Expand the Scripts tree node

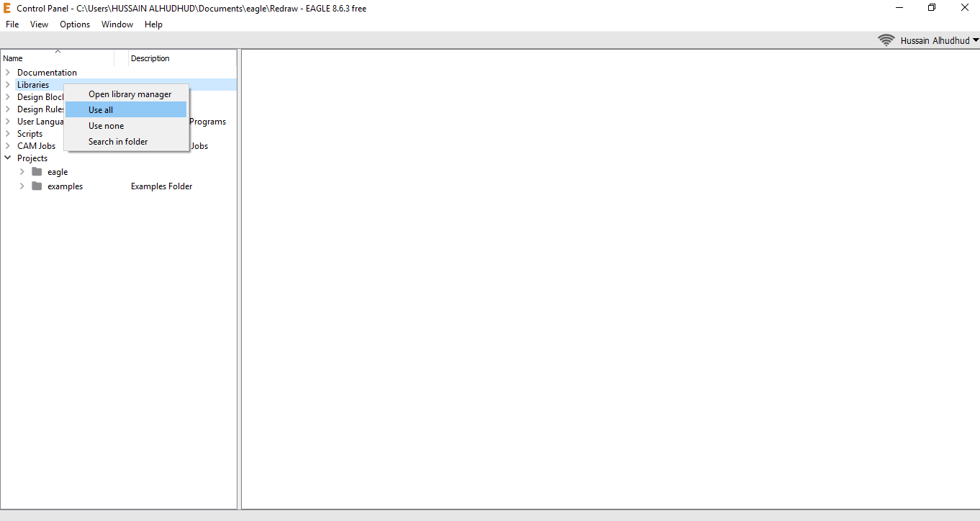(x=8, y=134)
